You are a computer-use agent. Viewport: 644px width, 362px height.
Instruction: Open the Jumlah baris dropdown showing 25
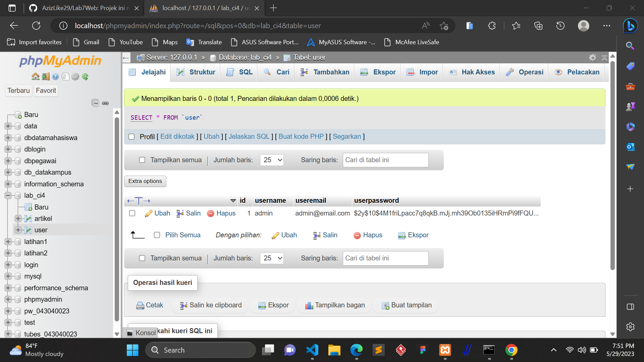point(272,160)
